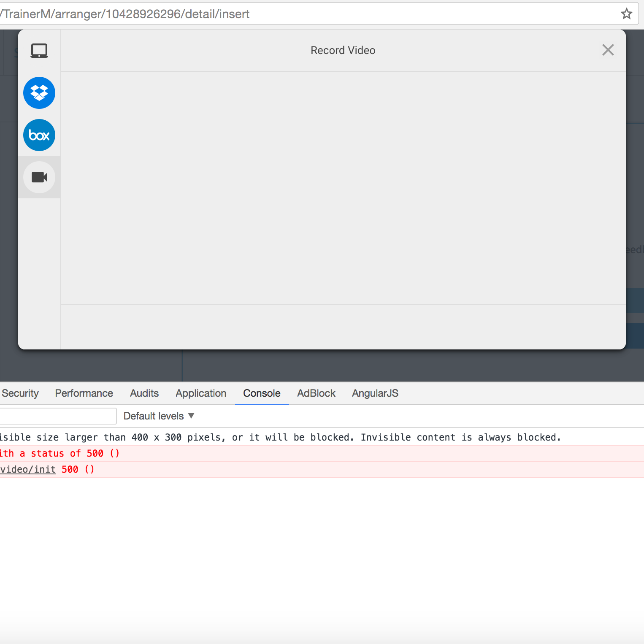Screen dimensions: 644x644
Task: Close the Record Video dialog
Action: pos(608,50)
